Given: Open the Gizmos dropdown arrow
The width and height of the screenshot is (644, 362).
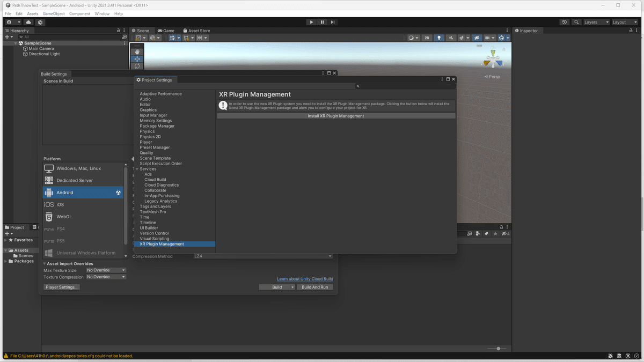Looking at the screenshot, I should (508, 38).
